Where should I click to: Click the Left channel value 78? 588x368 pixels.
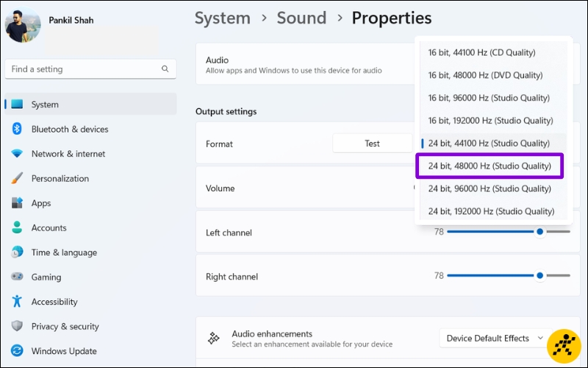[439, 232]
